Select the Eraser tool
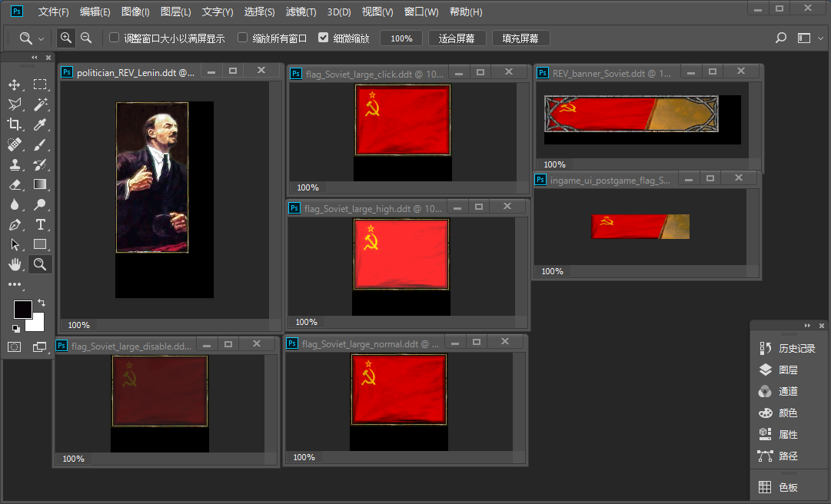Image resolution: width=831 pixels, height=504 pixels. pos(15,184)
